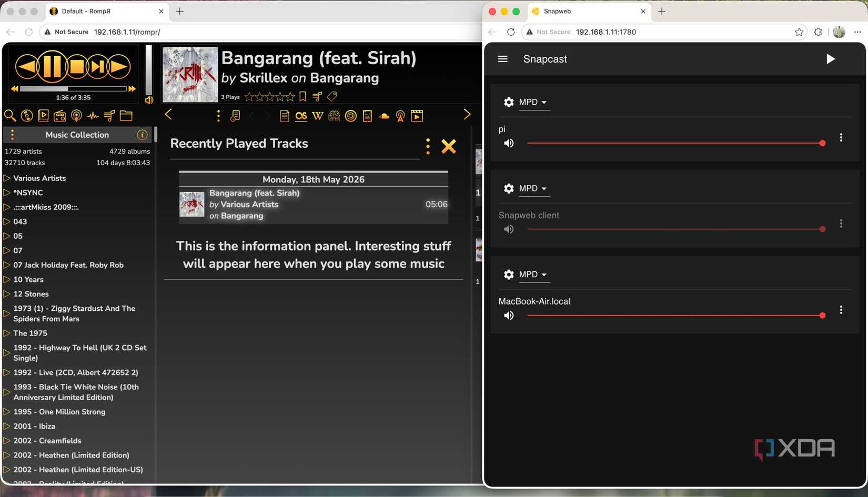Click the Snapcast play button

(830, 59)
